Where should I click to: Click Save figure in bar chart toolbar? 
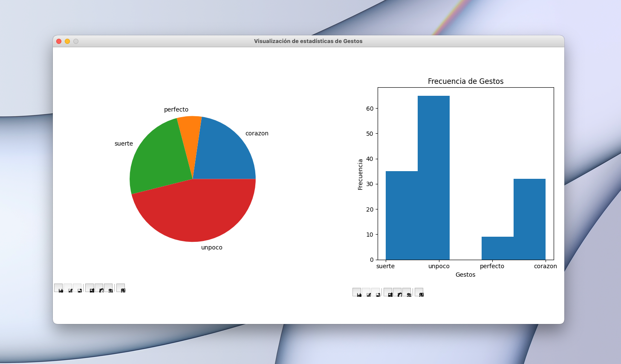click(419, 292)
